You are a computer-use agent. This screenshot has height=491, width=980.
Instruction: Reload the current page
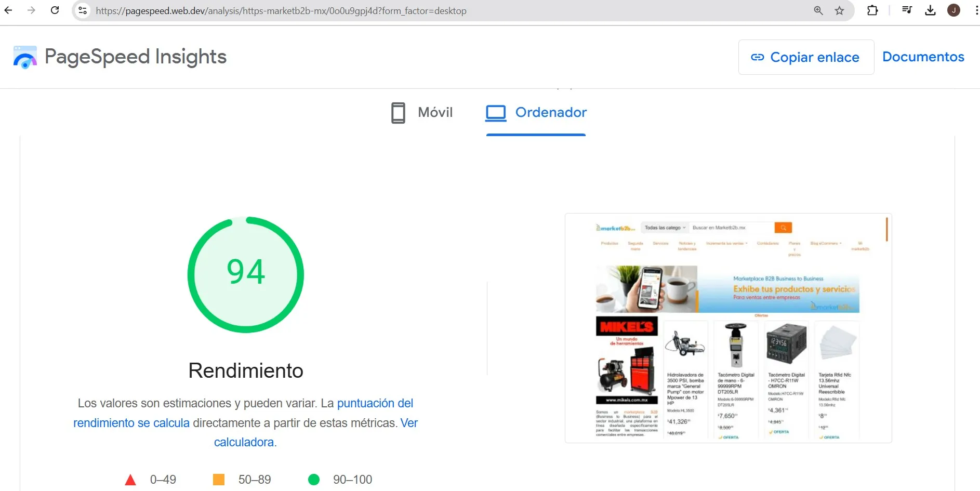(55, 10)
